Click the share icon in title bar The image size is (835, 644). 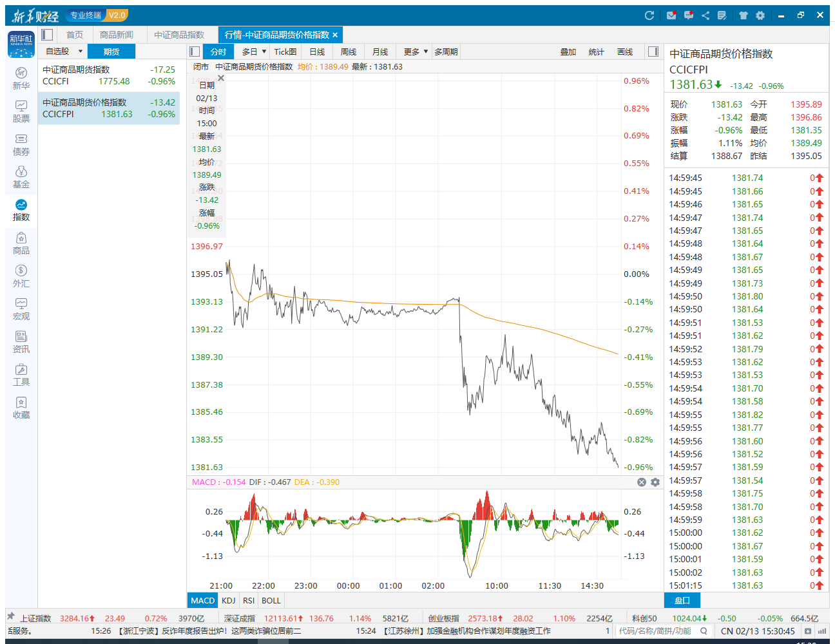click(x=705, y=15)
